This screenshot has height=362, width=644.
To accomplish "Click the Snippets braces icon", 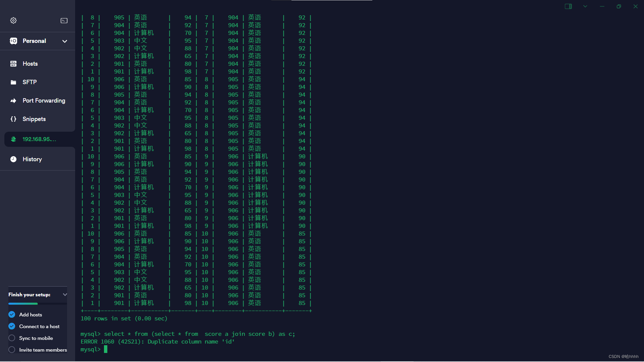I will coord(13,119).
